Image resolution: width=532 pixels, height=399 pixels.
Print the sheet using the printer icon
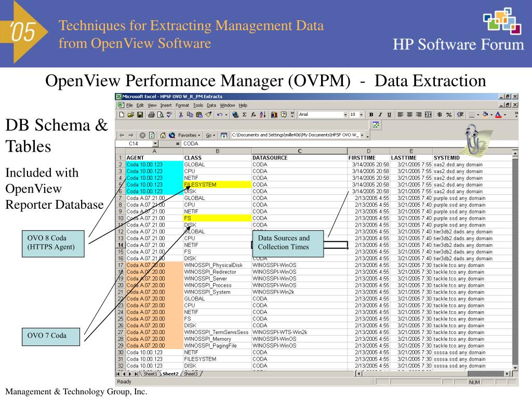pos(151,115)
